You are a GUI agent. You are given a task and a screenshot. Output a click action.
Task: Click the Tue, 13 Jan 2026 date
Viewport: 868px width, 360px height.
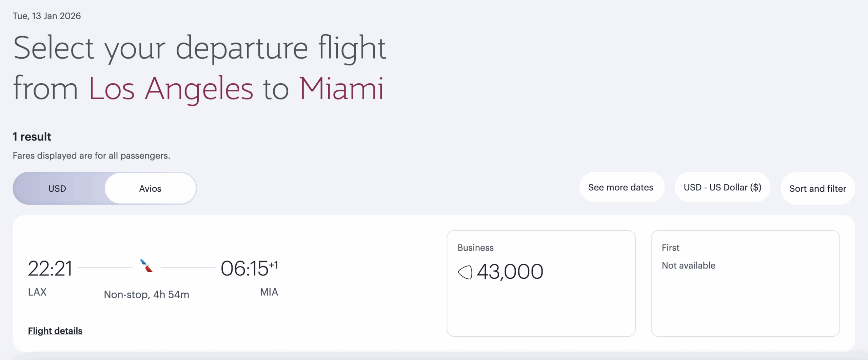coord(47,16)
